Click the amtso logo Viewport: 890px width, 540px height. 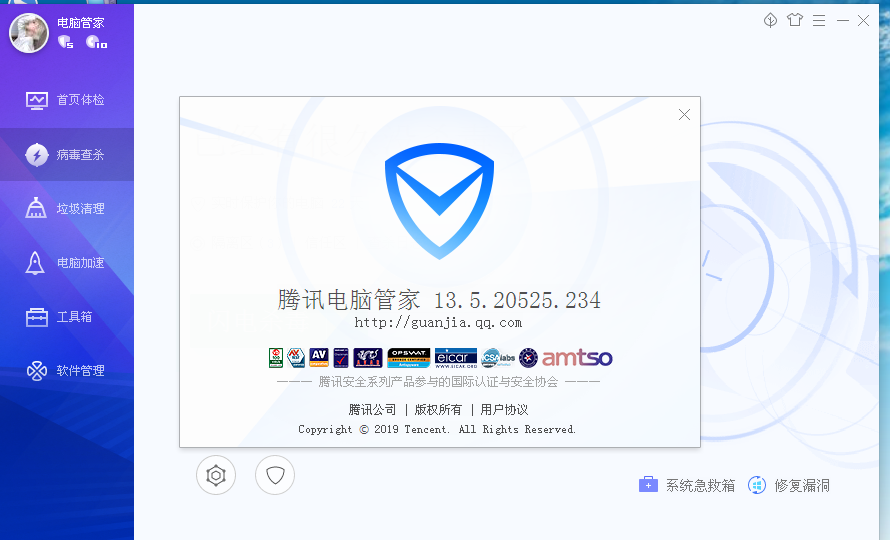pyautogui.click(x=577, y=358)
